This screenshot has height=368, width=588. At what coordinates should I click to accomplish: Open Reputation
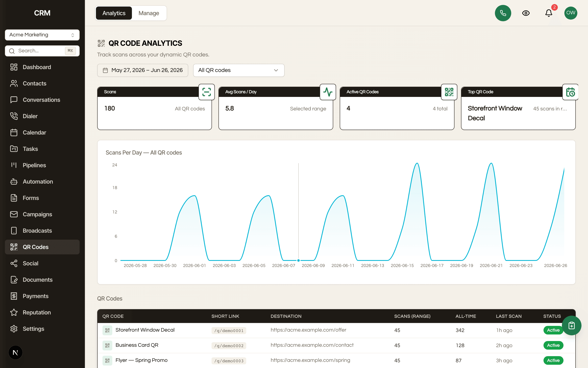[42, 312]
